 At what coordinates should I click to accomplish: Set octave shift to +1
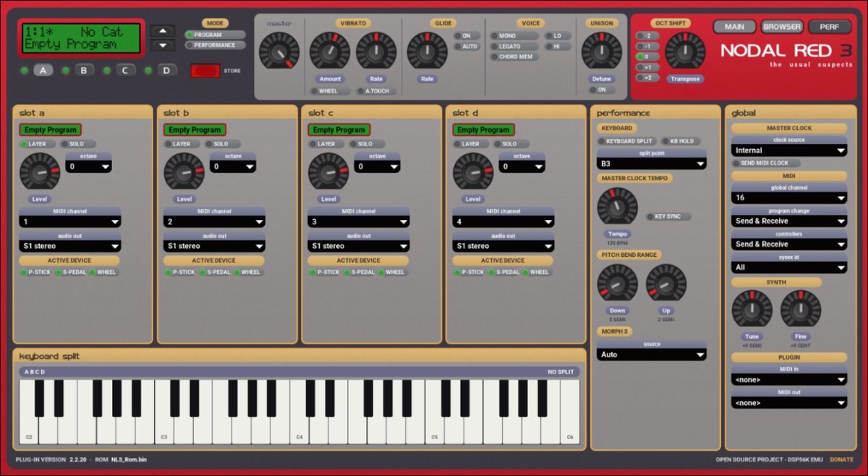coord(647,67)
